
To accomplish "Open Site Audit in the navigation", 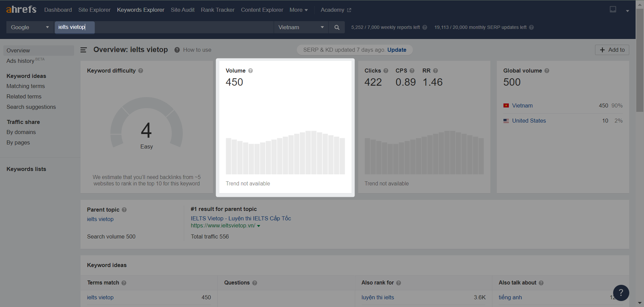I will point(182,10).
